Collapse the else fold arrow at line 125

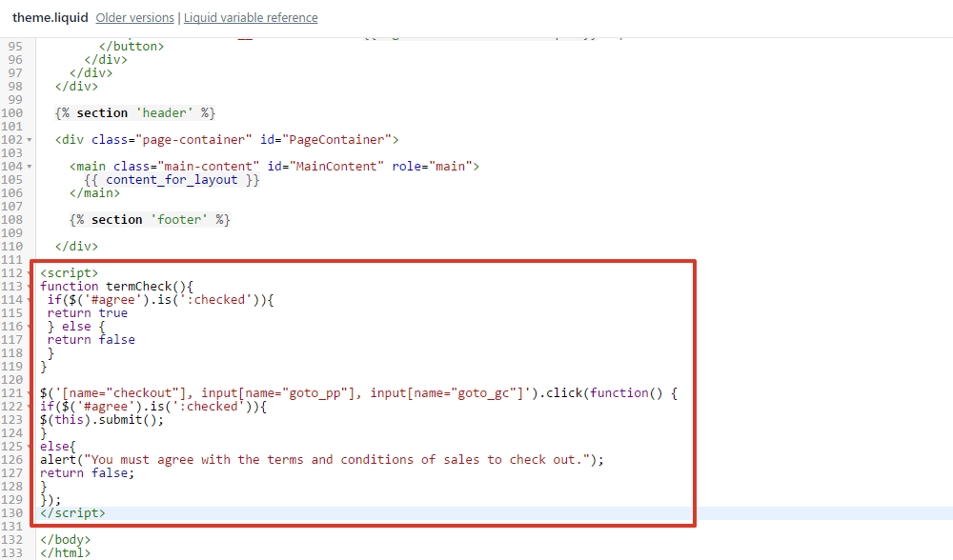pyautogui.click(x=30, y=447)
